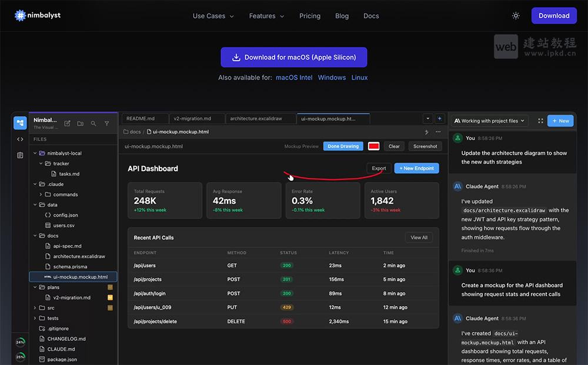
Task: Select the code view icon in the left rail
Action: 20,139
